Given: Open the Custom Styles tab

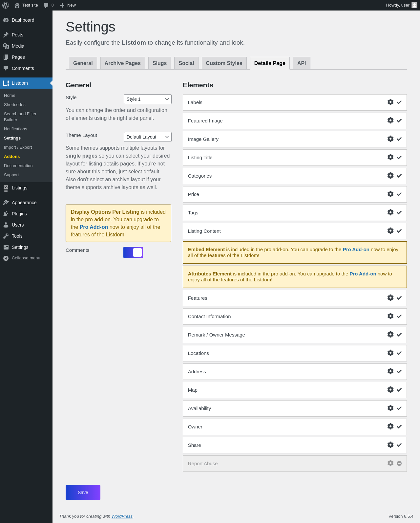Looking at the screenshot, I should pos(224,63).
